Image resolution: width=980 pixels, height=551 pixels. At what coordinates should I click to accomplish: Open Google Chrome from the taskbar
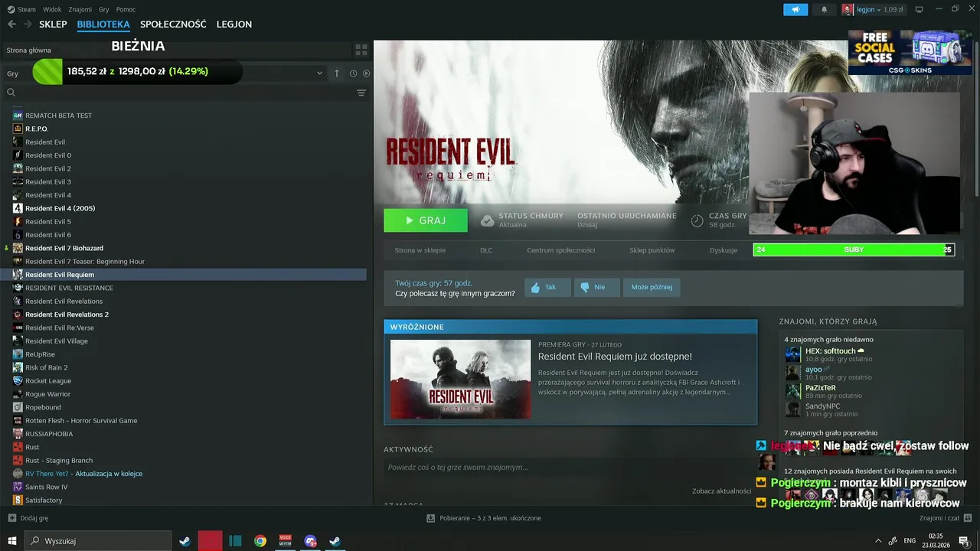click(x=260, y=541)
